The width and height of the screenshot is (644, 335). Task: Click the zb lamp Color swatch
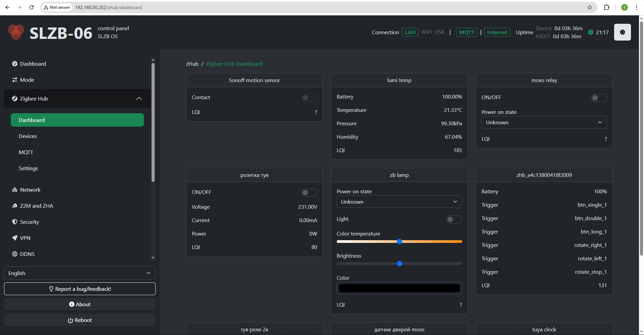pos(399,288)
